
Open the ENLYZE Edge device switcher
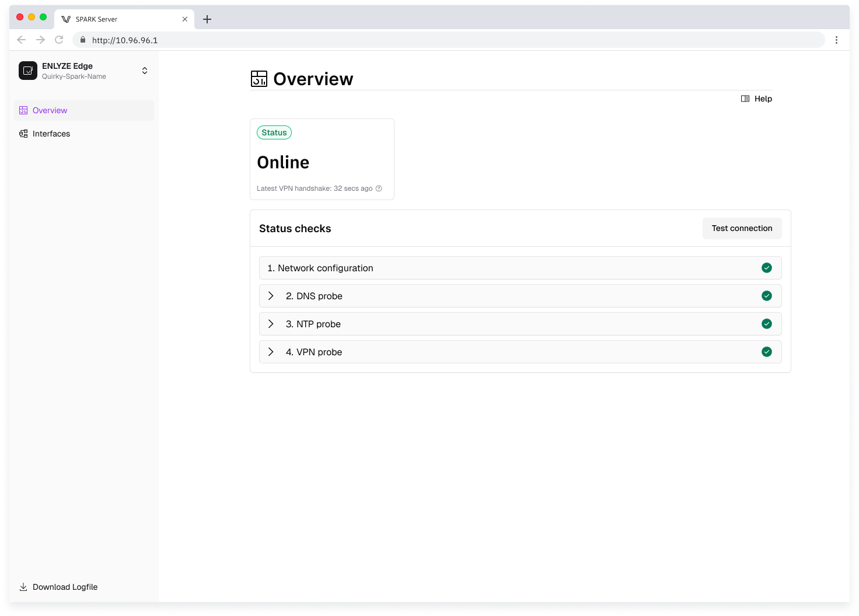pos(145,71)
